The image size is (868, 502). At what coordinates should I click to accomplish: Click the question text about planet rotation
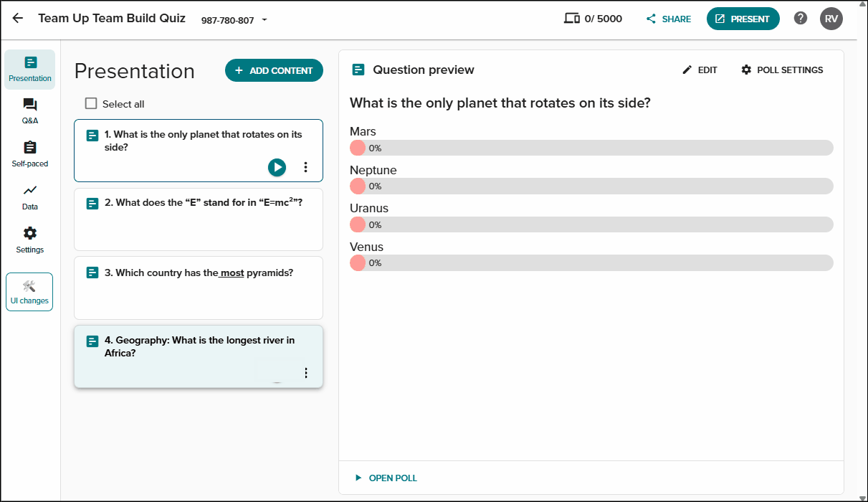pyautogui.click(x=500, y=103)
